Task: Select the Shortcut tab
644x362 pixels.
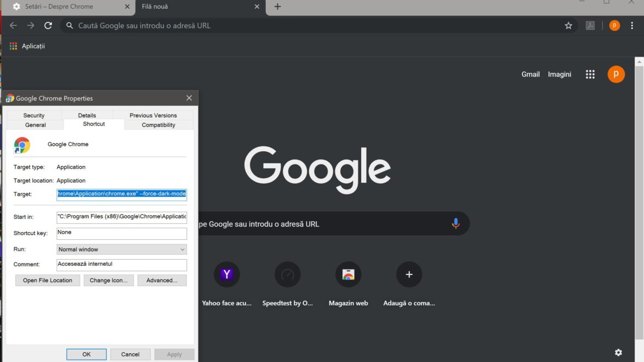Action: click(x=94, y=124)
